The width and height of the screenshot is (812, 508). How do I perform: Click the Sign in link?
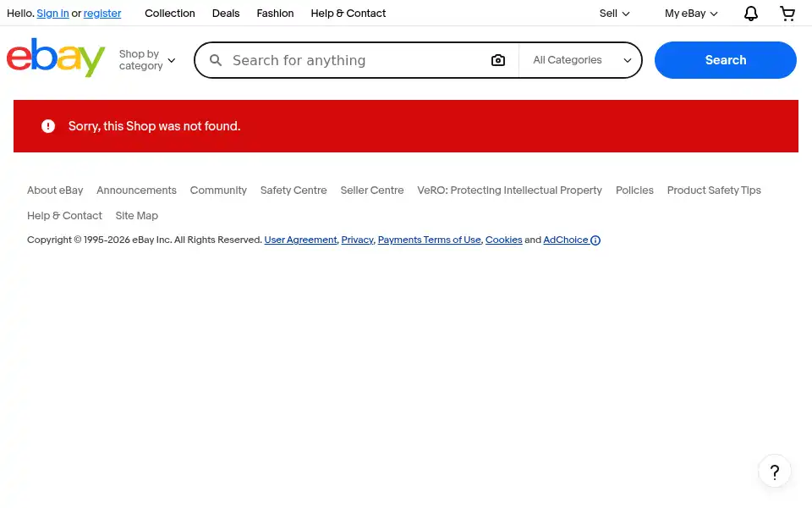pyautogui.click(x=52, y=14)
